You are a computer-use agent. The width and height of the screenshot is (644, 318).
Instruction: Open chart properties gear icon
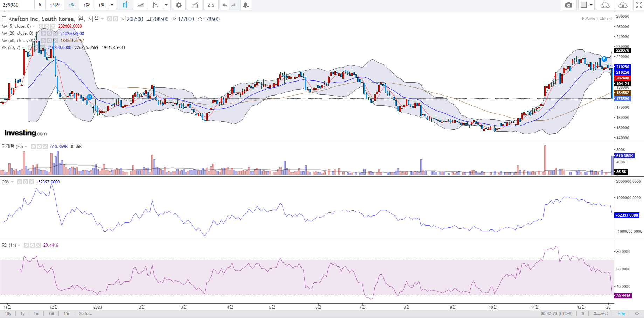(x=179, y=5)
